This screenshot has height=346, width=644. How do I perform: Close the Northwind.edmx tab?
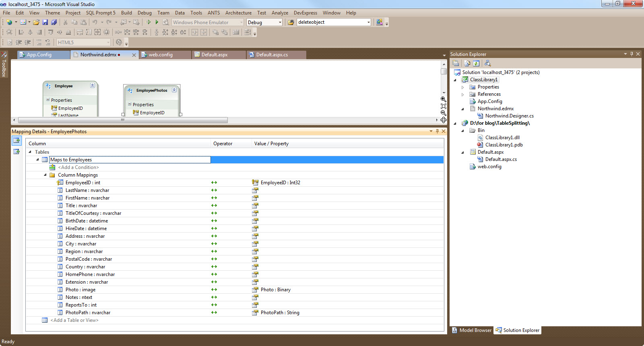pyautogui.click(x=134, y=55)
